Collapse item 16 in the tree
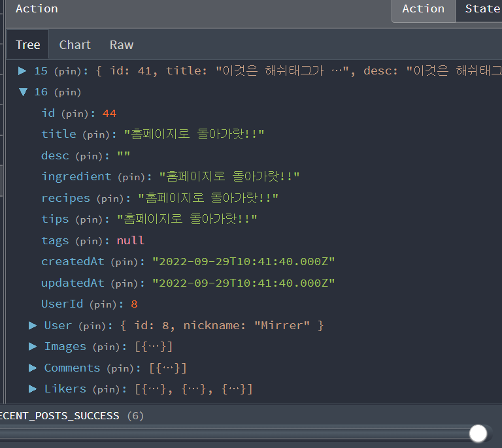 coord(23,92)
